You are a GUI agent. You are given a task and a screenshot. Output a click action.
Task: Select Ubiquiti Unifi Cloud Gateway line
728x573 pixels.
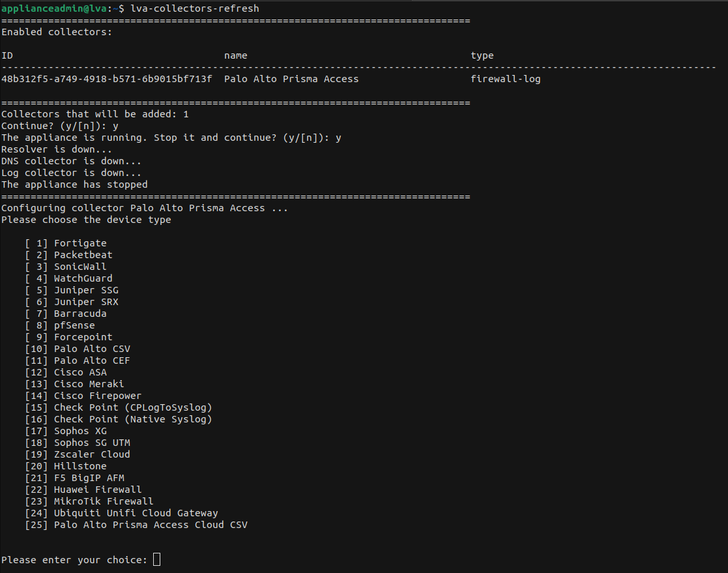(136, 513)
